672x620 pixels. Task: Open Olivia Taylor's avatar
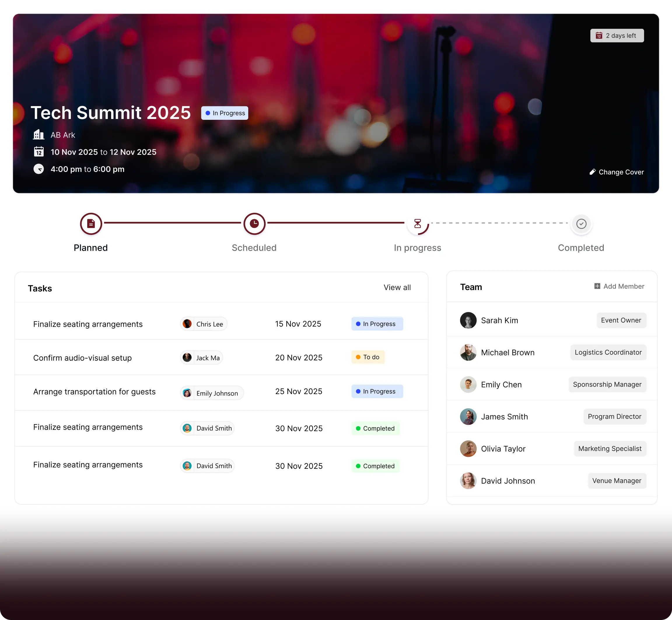coord(468,449)
